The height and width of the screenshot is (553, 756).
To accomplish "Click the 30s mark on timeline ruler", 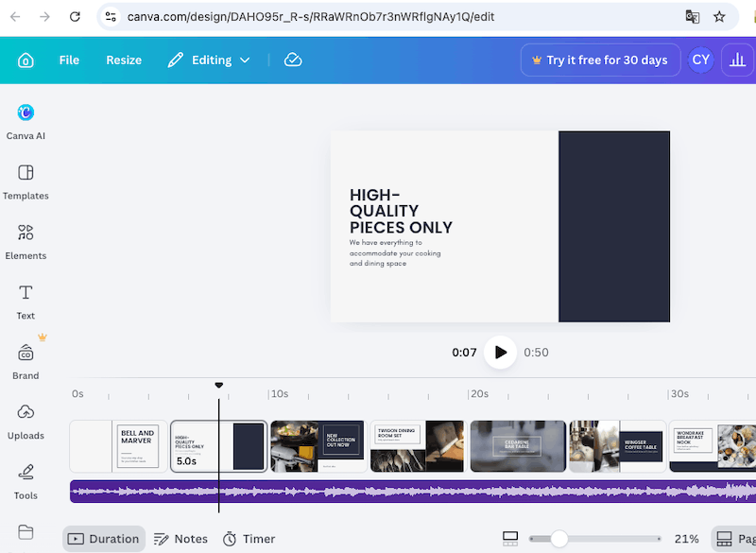I will tap(679, 394).
